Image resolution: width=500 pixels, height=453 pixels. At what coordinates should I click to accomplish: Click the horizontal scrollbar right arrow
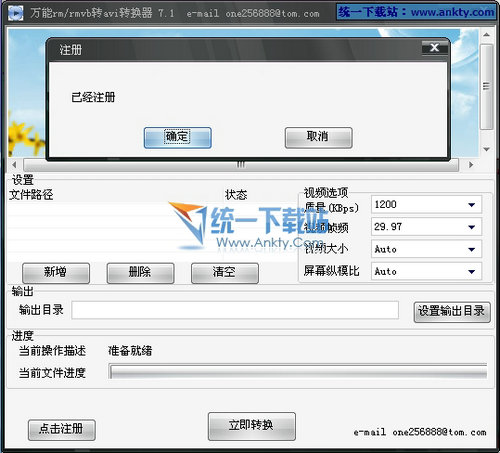tap(471, 165)
